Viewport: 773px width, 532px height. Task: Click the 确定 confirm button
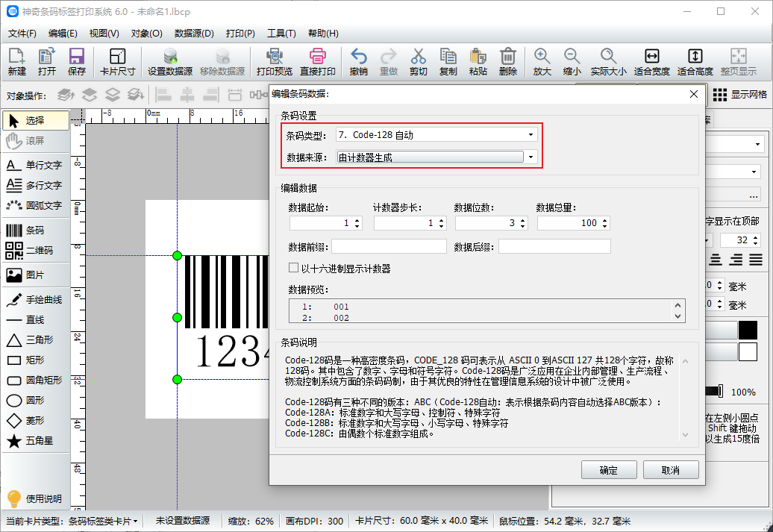[x=608, y=470]
